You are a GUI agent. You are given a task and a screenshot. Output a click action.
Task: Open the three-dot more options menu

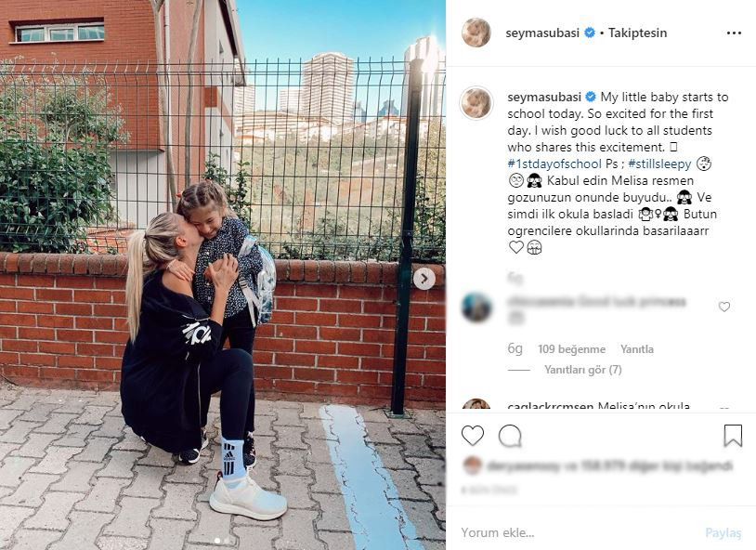point(734,33)
